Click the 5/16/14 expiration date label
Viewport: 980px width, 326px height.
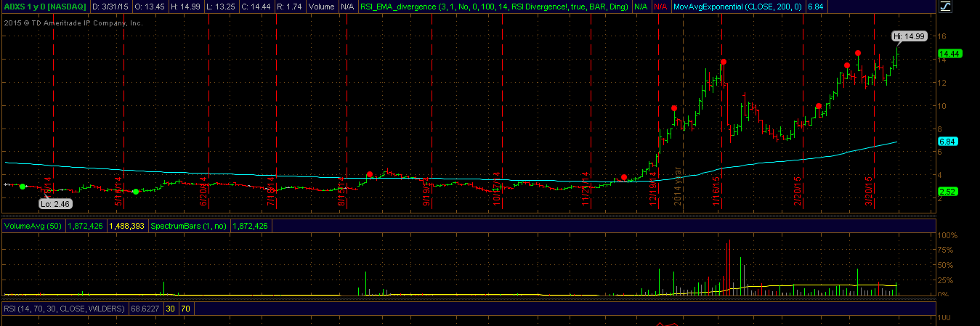tap(118, 191)
